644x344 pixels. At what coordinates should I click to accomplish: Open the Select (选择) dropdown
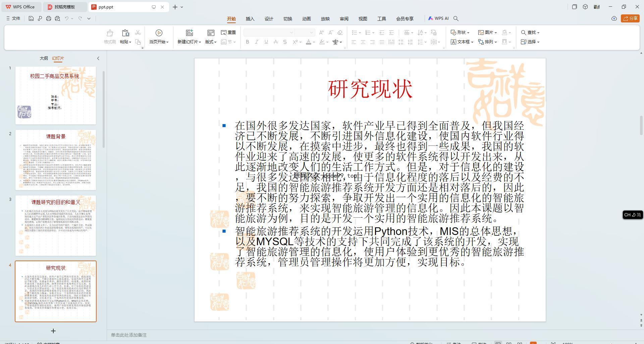point(530,42)
